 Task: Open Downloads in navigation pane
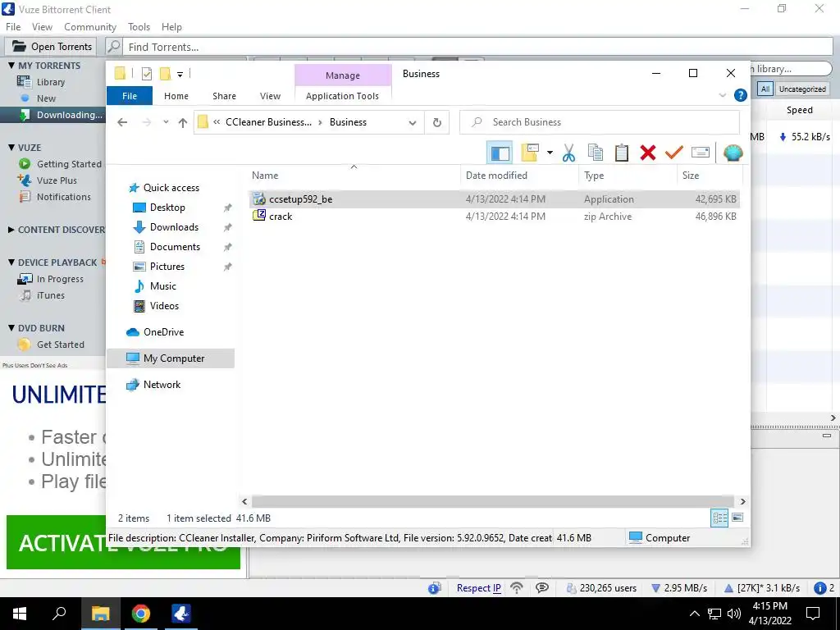[174, 227]
